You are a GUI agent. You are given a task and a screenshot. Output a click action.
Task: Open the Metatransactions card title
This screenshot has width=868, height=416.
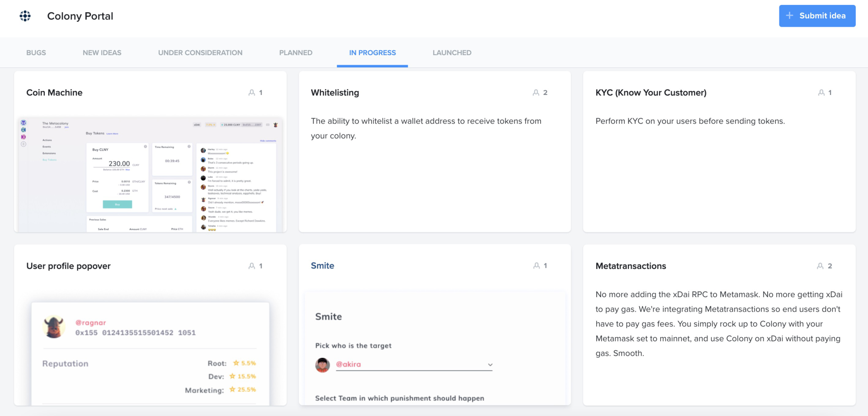click(x=631, y=266)
